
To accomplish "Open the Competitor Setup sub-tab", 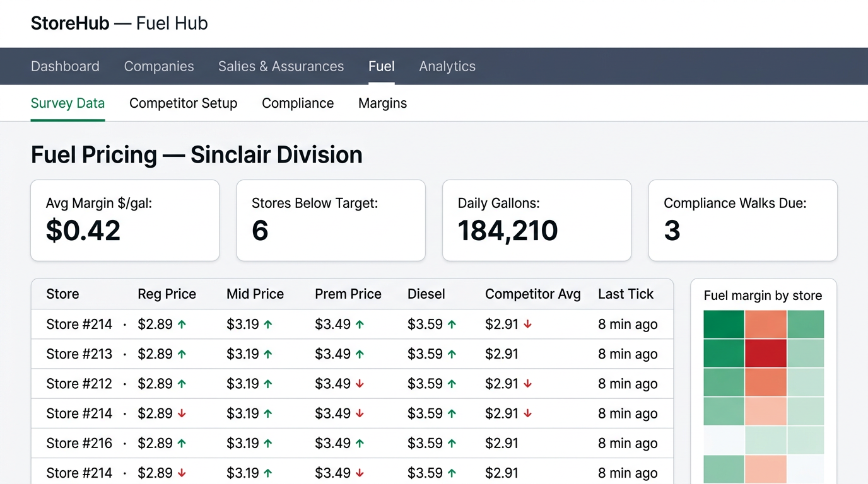I will (184, 103).
